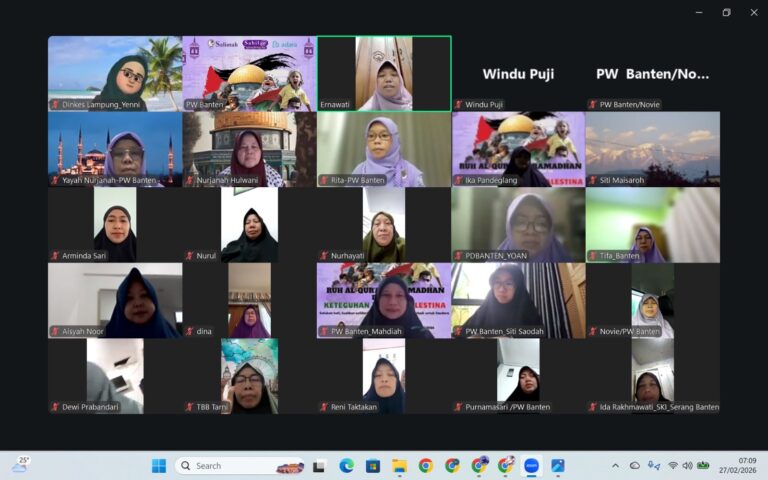768x480 pixels.
Task: Select Siti Maisaroh's video tile
Action: 652,148
